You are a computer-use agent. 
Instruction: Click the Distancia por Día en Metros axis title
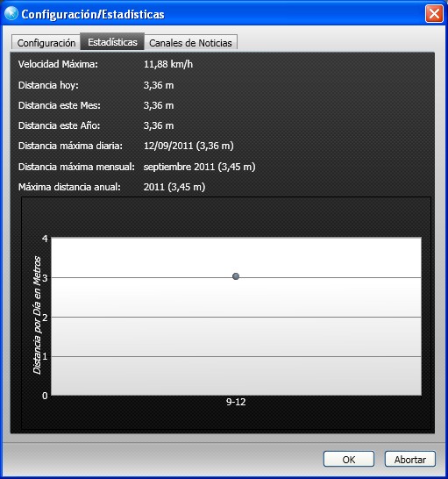click(x=37, y=315)
